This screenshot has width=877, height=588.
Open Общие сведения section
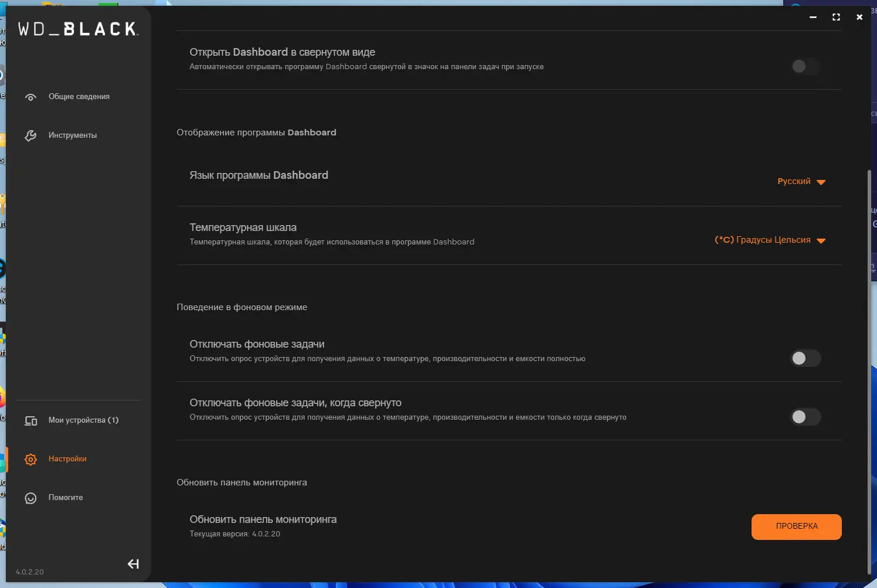(x=79, y=97)
